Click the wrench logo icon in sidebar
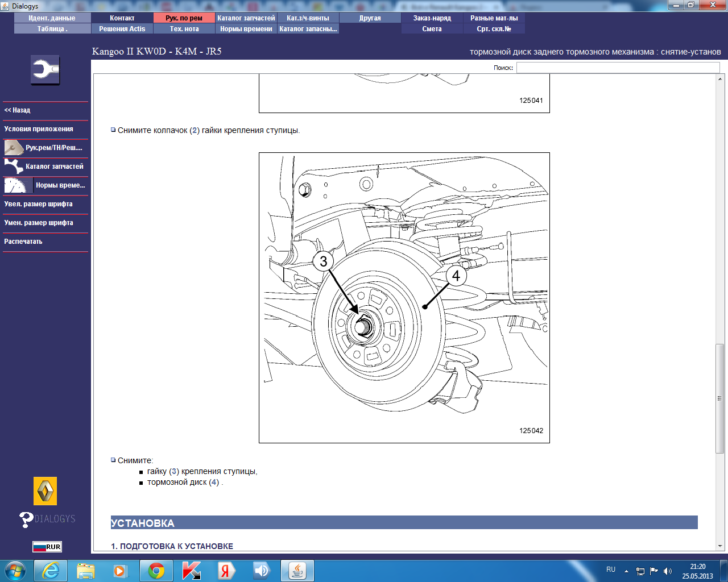This screenshot has width=728, height=582. (x=45, y=70)
